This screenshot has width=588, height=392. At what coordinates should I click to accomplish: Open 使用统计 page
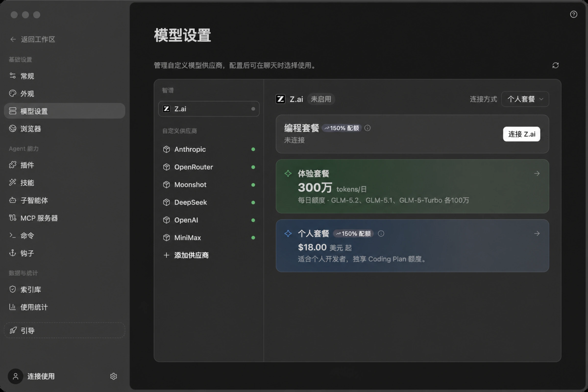tap(64, 307)
